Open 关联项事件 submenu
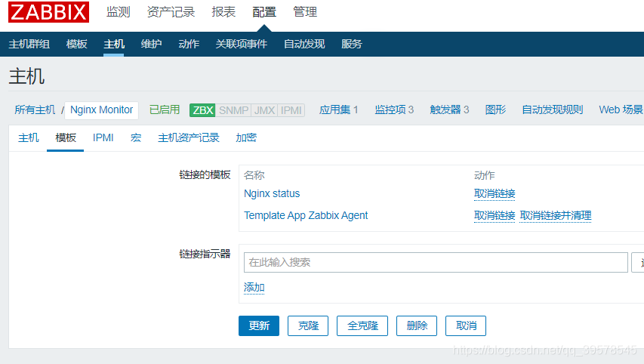 pos(242,44)
